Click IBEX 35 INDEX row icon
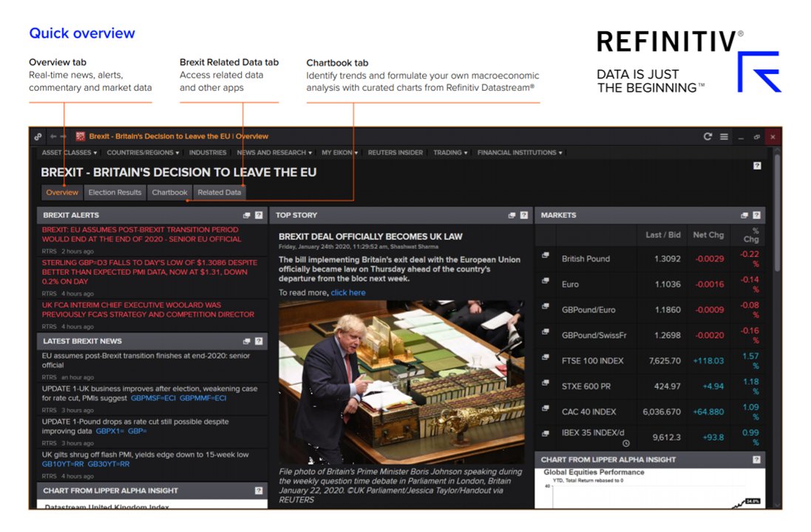The width and height of the screenshot is (811, 532). tap(545, 434)
